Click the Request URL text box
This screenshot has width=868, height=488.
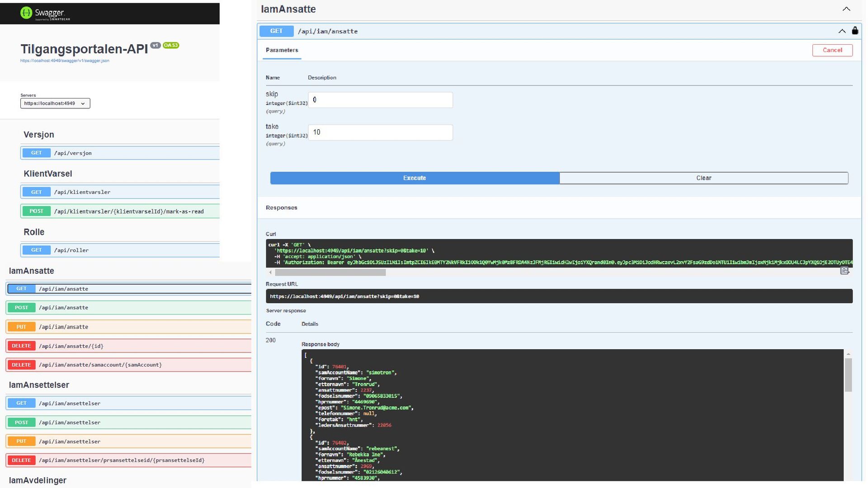point(559,296)
